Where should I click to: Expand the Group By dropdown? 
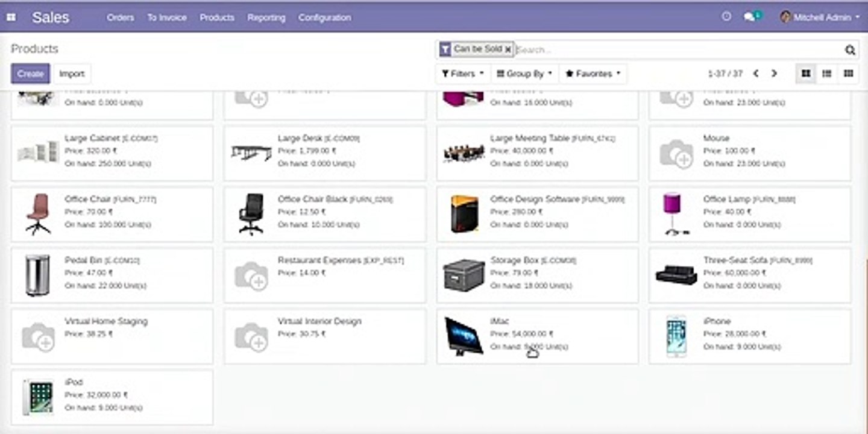(x=524, y=74)
